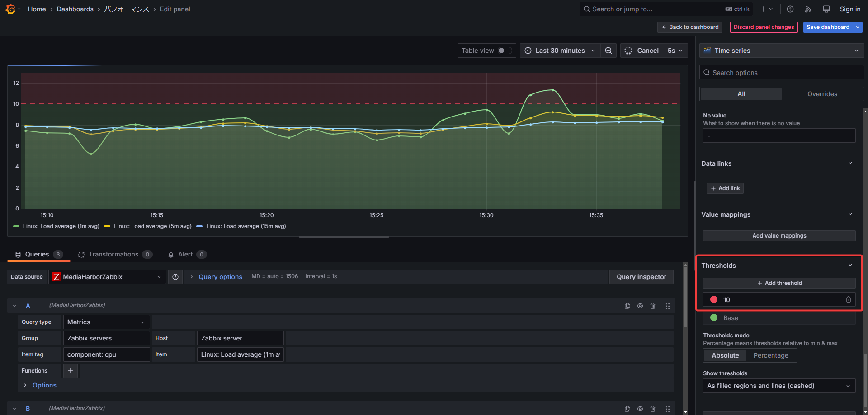Duplicate query B with copy icon

[x=627, y=409]
